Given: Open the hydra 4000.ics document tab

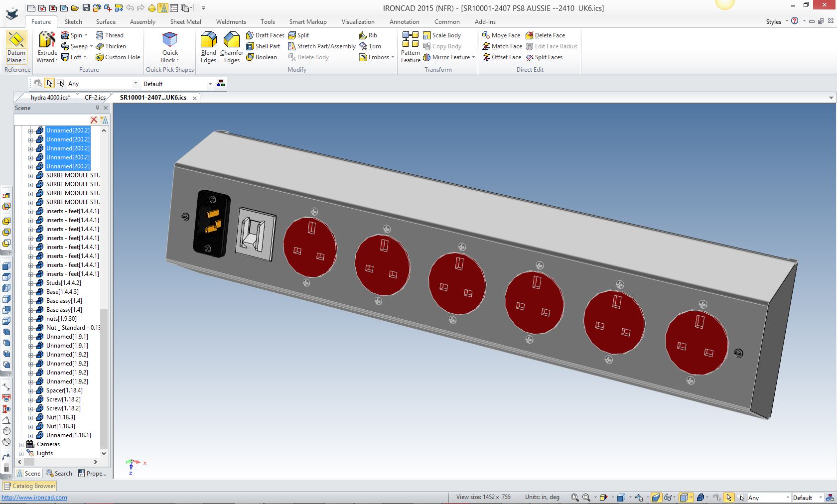Looking at the screenshot, I should click(50, 98).
